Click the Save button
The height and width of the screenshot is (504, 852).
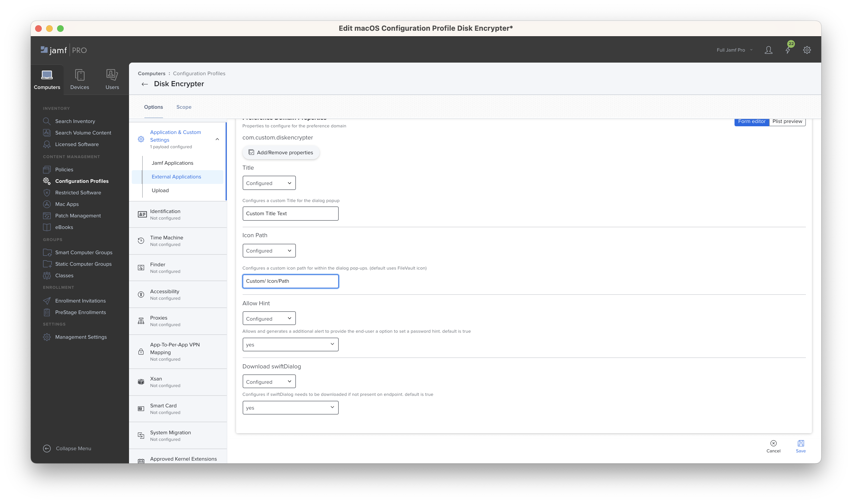point(801,446)
